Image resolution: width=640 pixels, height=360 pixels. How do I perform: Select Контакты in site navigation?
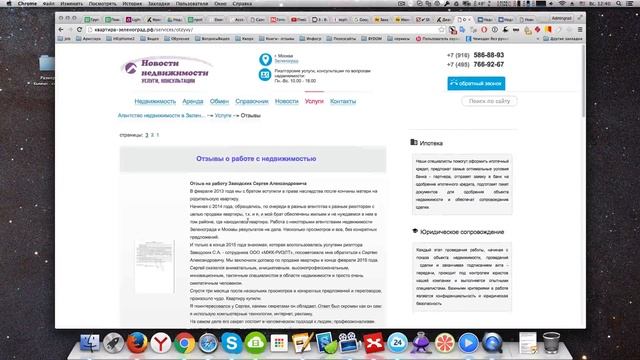pos(343,101)
